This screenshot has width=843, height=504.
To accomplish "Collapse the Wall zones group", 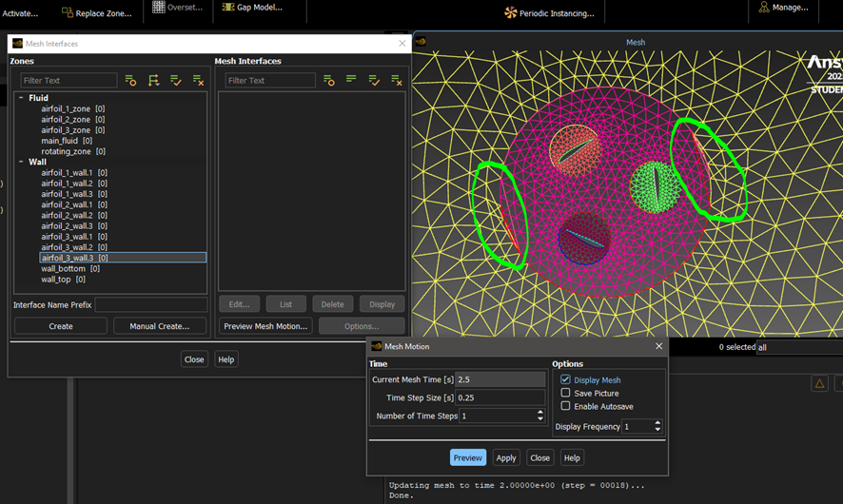I will [22, 162].
